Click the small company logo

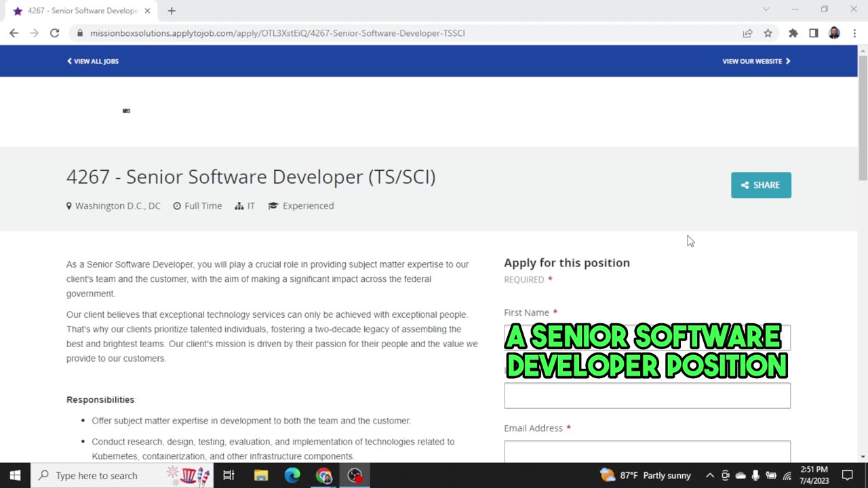coord(126,110)
